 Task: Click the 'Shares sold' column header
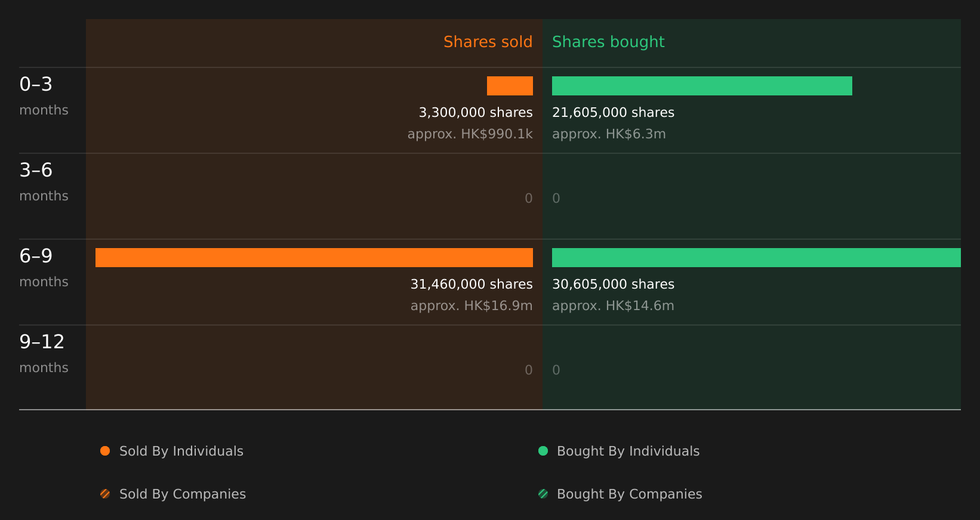coord(488,42)
